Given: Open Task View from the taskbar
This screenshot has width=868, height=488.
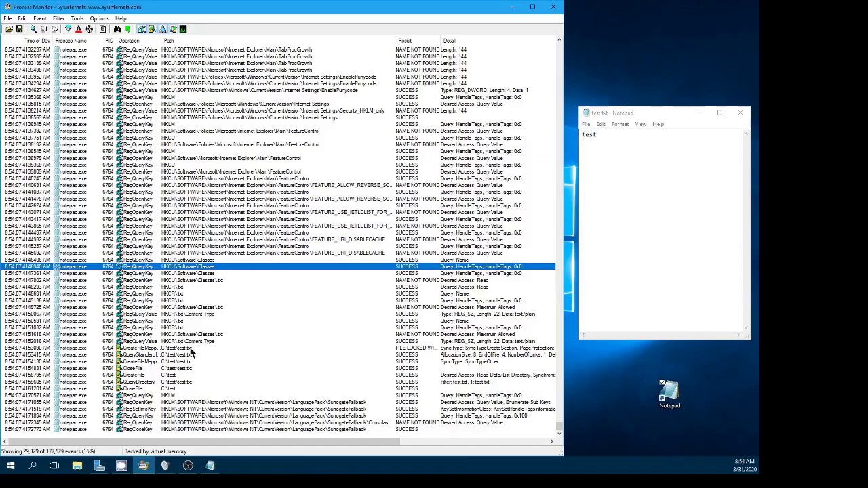Looking at the screenshot, I should [x=54, y=466].
